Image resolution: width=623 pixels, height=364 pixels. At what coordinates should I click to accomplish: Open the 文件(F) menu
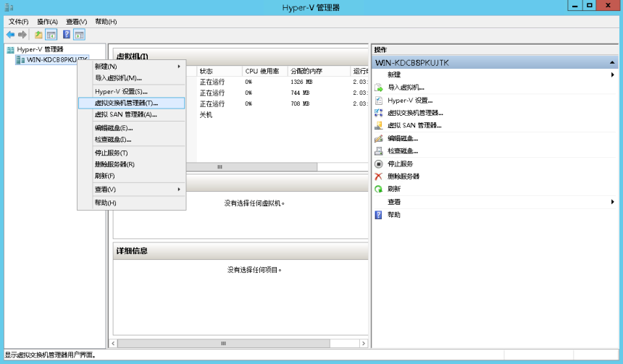[19, 22]
